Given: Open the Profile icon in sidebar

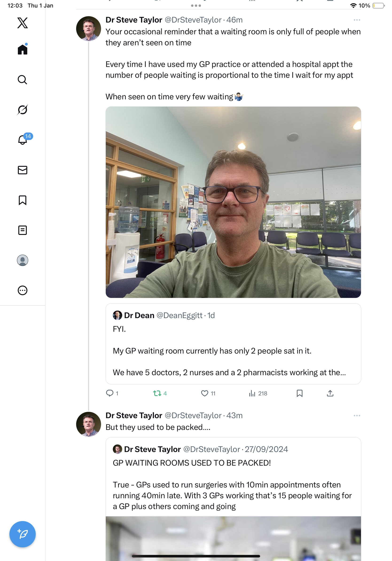Looking at the screenshot, I should [23, 260].
